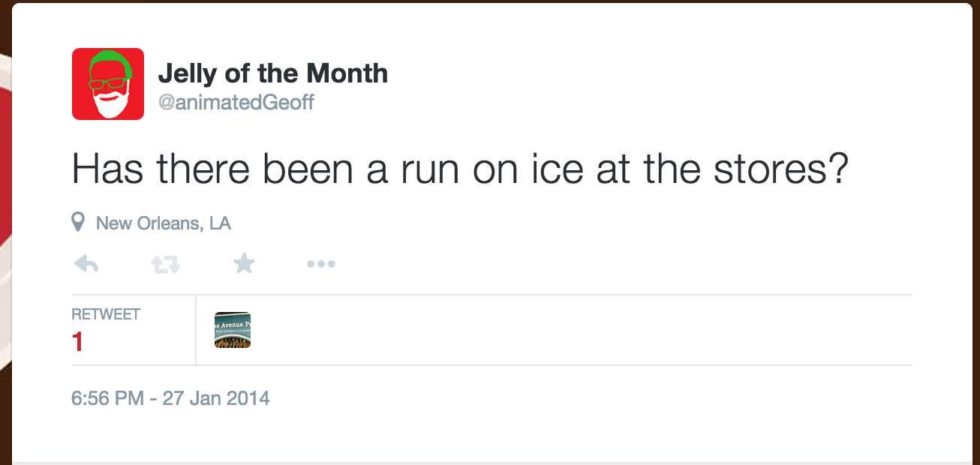980x465 pixels.
Task: Click the location pin icon
Action: tap(77, 222)
